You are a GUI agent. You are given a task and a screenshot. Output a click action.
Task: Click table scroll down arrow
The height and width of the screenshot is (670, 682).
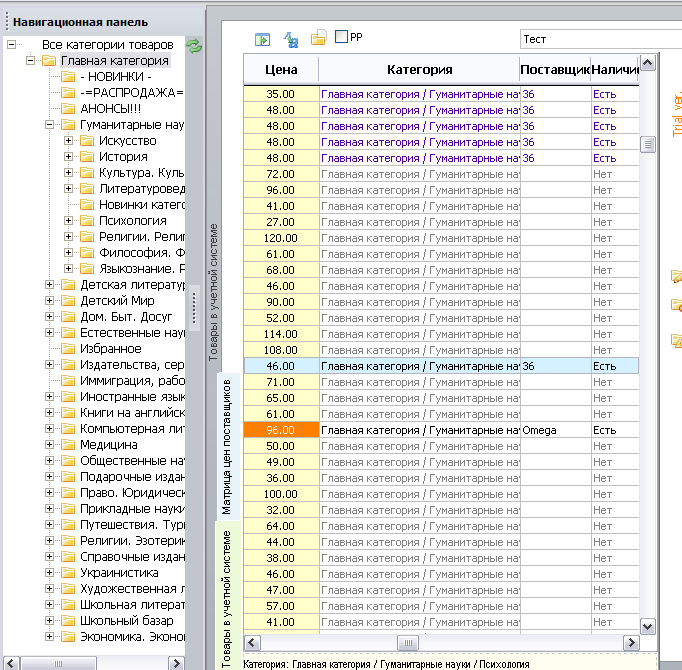click(x=648, y=626)
